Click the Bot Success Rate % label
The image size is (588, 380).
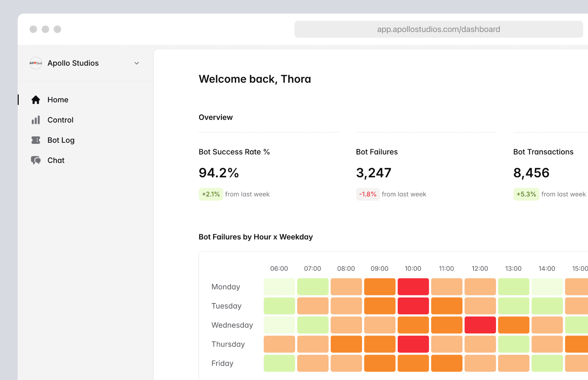click(x=234, y=152)
